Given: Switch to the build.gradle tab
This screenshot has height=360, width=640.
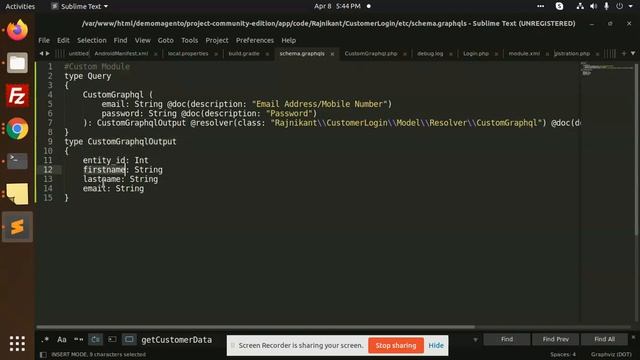Looking at the screenshot, I should [x=244, y=53].
